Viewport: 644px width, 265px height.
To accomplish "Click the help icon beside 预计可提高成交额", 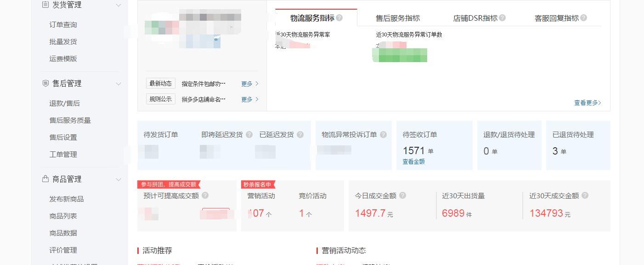I will [205, 195].
